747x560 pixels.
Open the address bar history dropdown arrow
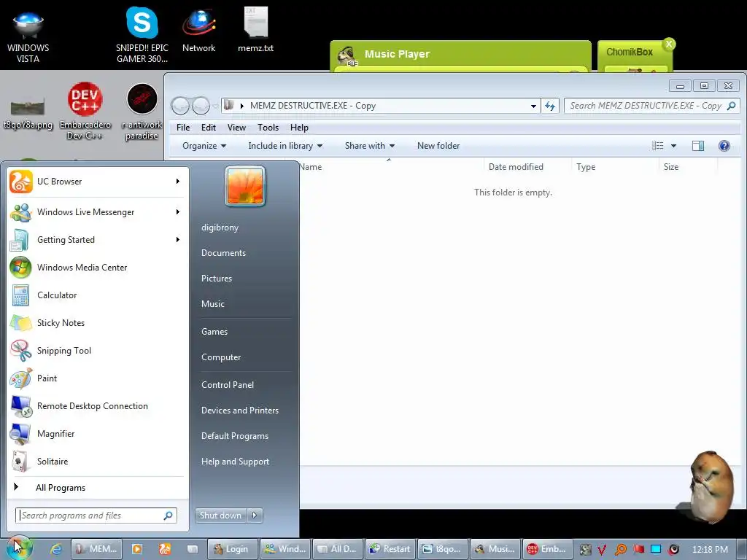pyautogui.click(x=533, y=106)
